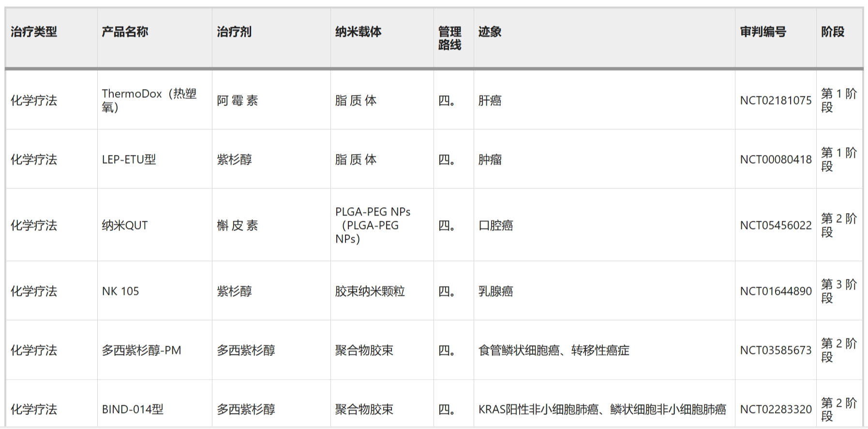Screen dimensions: 868x429
Task: Click trial number NCT05456022
Action: pyautogui.click(x=776, y=225)
